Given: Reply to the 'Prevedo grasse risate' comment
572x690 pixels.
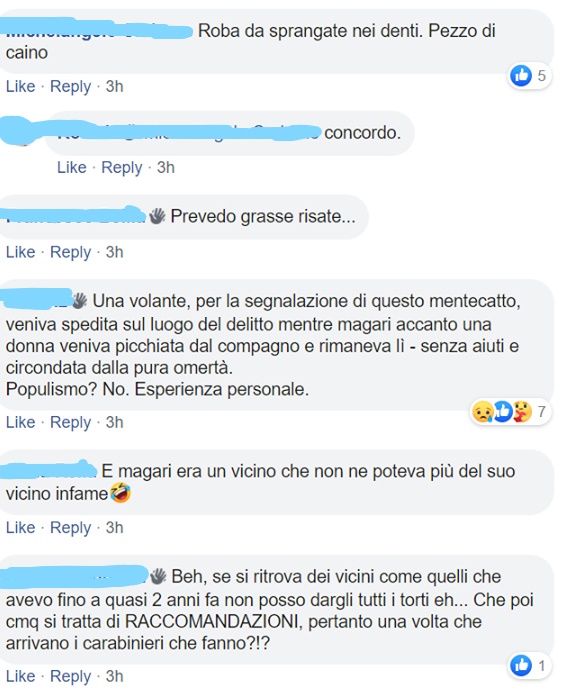Looking at the screenshot, I should 70,252.
